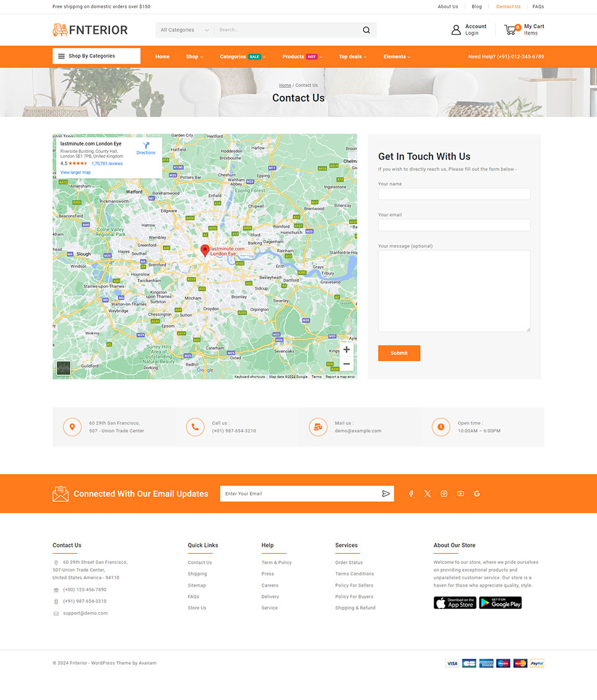
Task: Open the Blog link in top bar
Action: coord(476,7)
